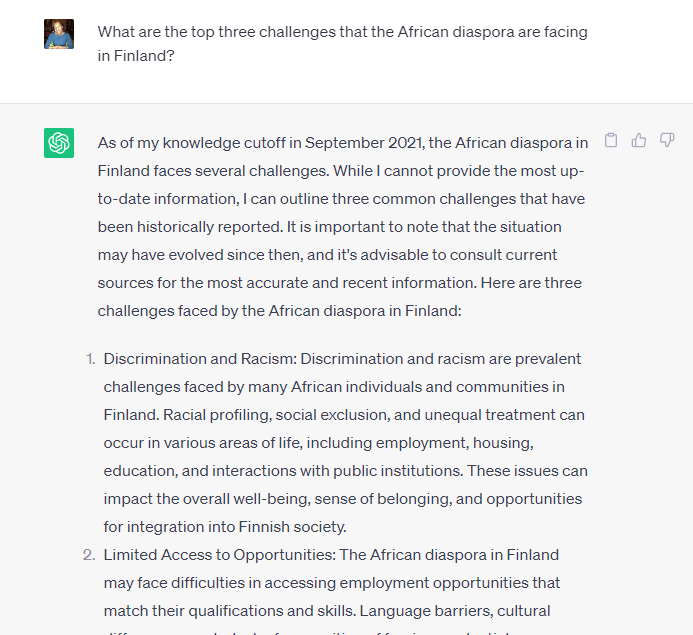This screenshot has width=693, height=635.
Task: Click list number 1 marker
Action: (x=90, y=359)
